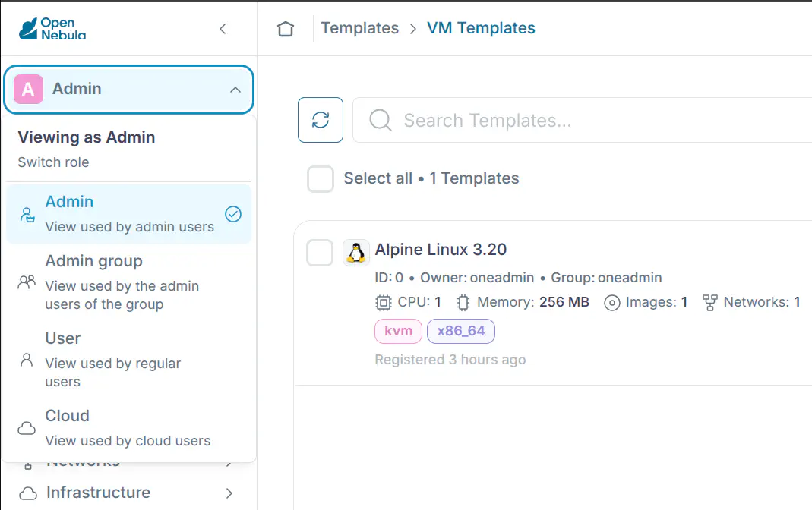812x510 pixels.
Task: Click the search magnifier icon
Action: pos(381,120)
